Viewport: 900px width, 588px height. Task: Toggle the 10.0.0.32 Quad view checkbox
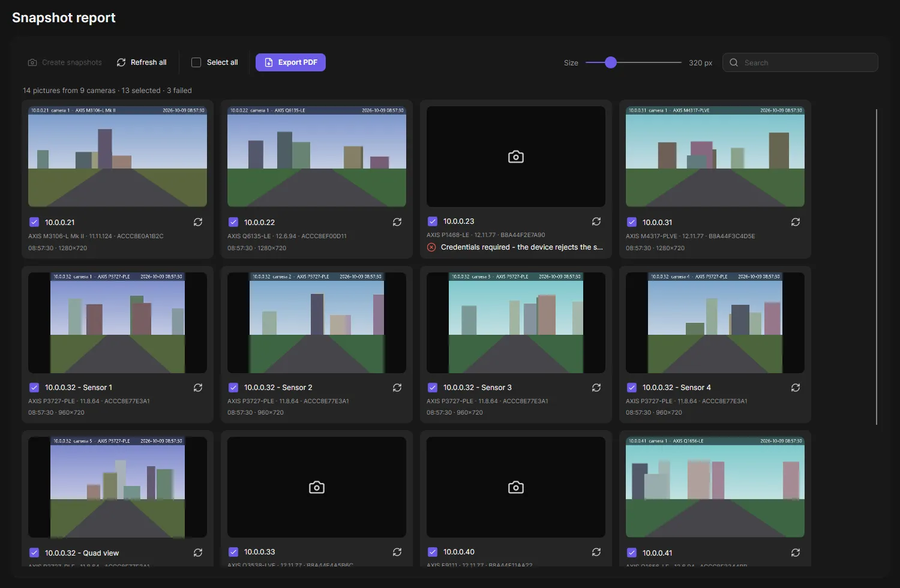34,553
